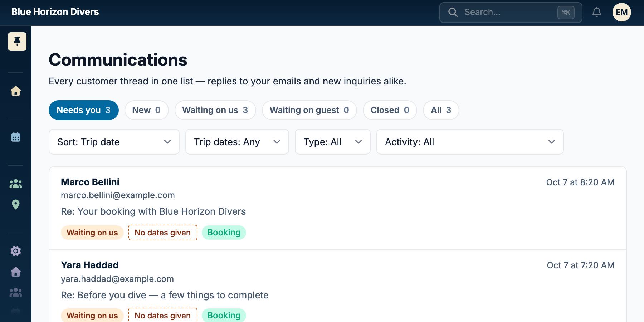Click the 'Oct 7 at 7:20 AM' timestamp

tap(581, 265)
